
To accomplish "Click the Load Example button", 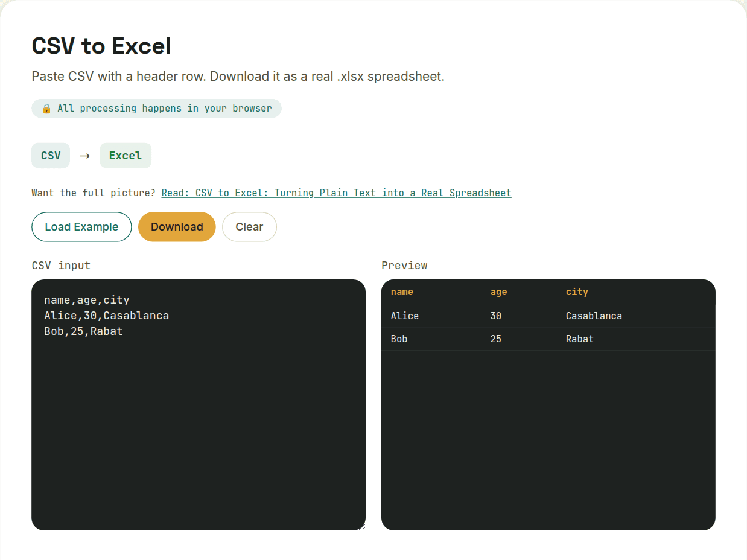I will click(x=81, y=227).
